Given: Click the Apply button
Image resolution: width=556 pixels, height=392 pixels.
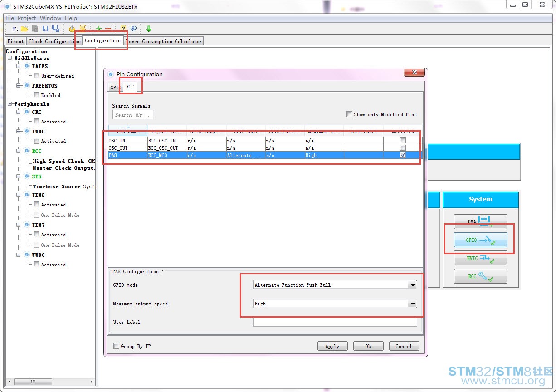Looking at the screenshot, I should click(x=332, y=346).
